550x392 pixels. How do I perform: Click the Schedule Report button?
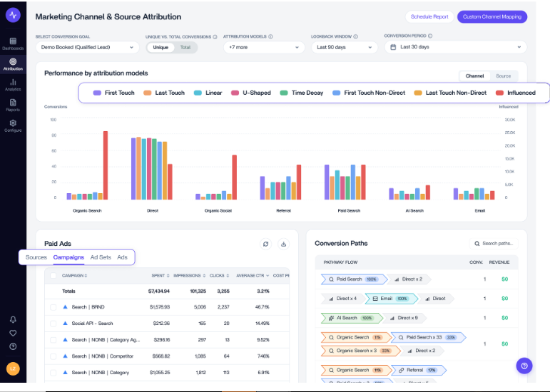pyautogui.click(x=429, y=17)
